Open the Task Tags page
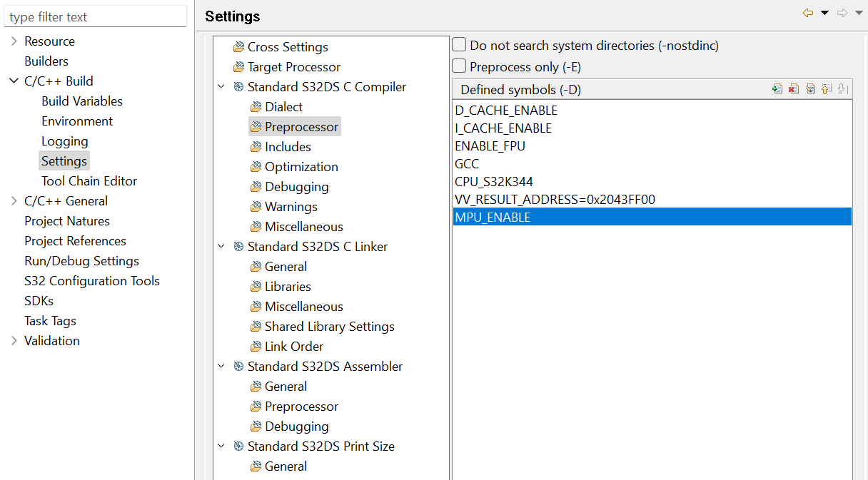Viewport: 868px width, 480px height. pyautogui.click(x=50, y=321)
